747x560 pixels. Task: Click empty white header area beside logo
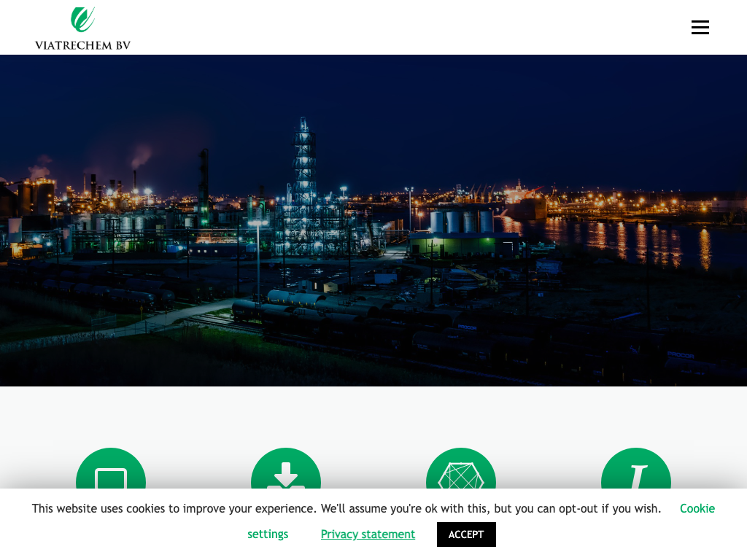point(401,28)
